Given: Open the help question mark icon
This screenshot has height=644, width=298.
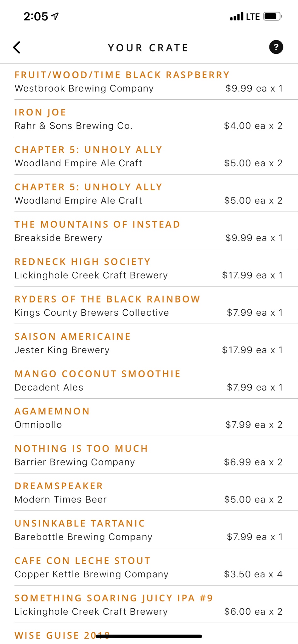Looking at the screenshot, I should [x=276, y=47].
